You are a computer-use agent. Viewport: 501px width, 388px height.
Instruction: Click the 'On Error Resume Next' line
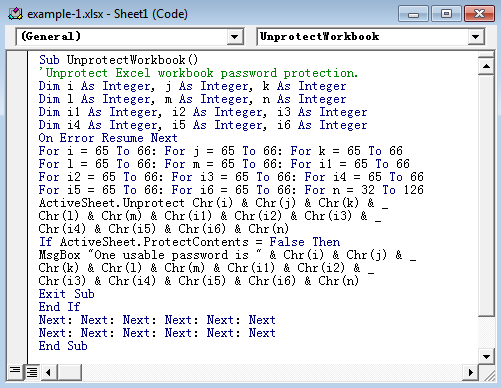[x=108, y=138]
